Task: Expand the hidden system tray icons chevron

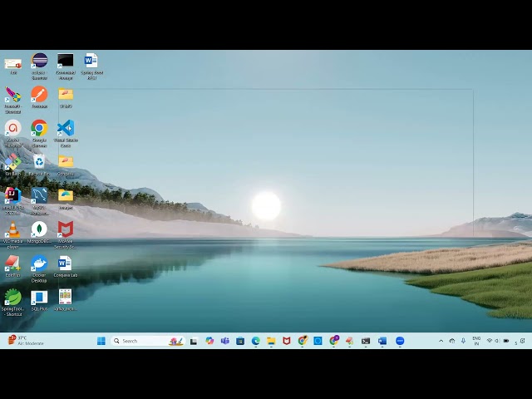Action: [x=441, y=341]
